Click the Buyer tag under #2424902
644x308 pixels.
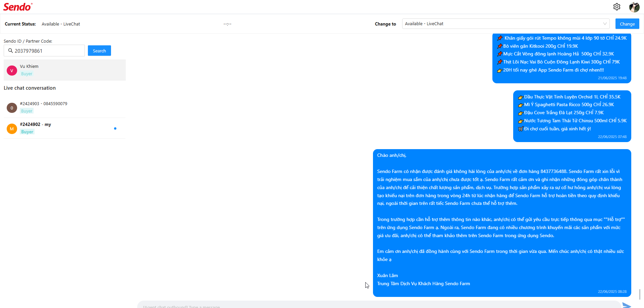(27, 132)
